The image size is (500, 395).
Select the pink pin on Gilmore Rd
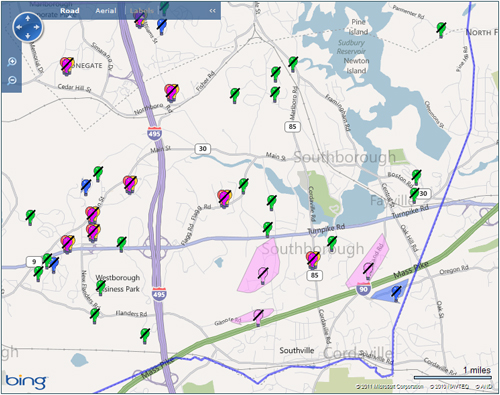click(x=258, y=317)
